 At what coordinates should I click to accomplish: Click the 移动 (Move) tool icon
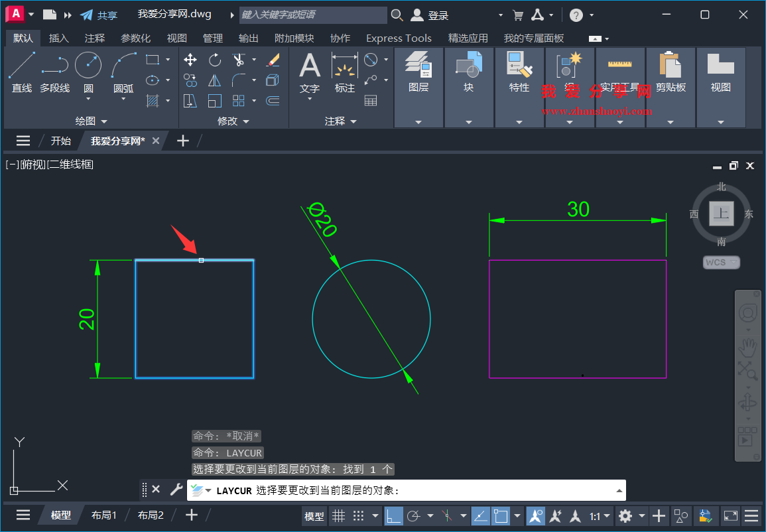coord(190,59)
